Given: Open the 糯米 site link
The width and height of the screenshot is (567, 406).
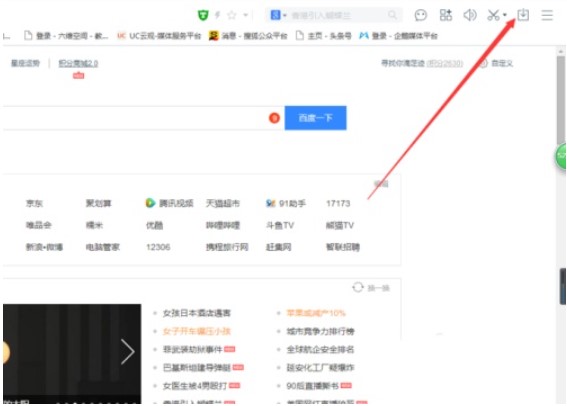Looking at the screenshot, I should (x=94, y=225).
